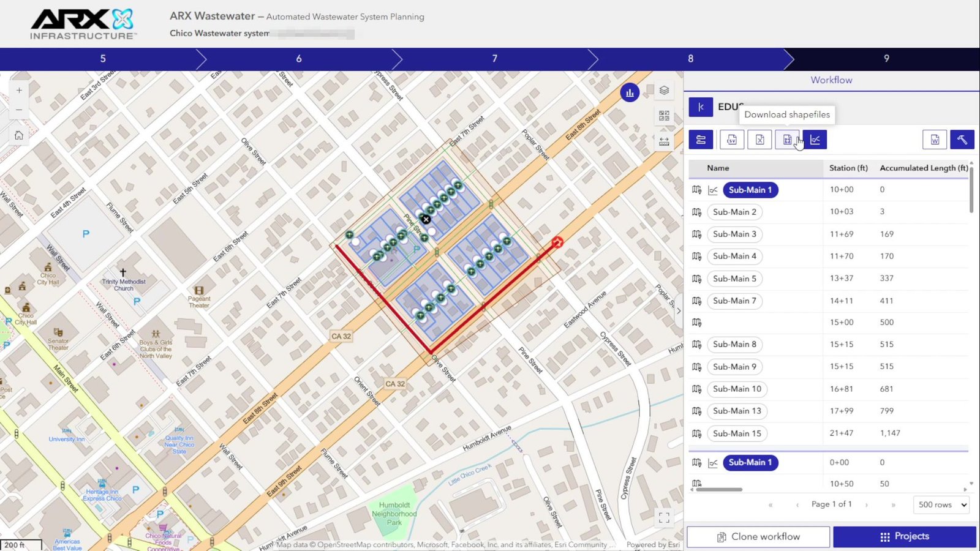Screen dimensions: 980x551
Task: Go to workflow step 7
Action: click(495, 59)
